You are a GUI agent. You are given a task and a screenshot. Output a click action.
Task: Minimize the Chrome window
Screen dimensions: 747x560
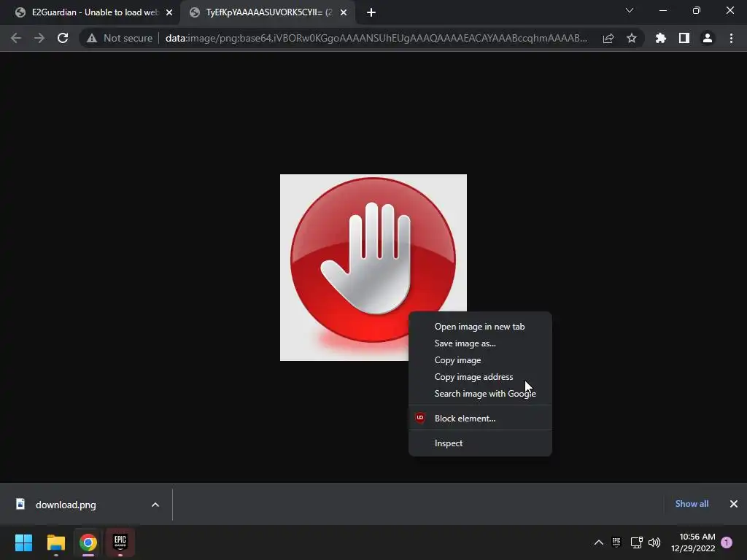[x=662, y=10]
